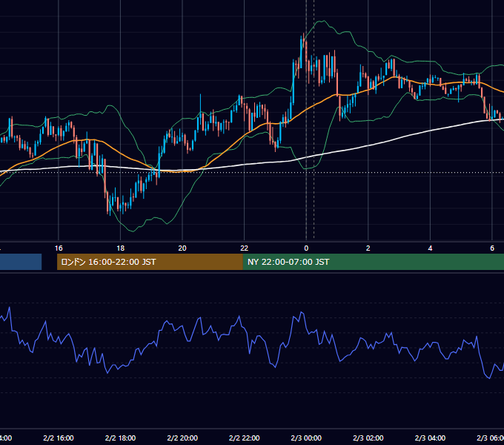This screenshot has width=504, height=445.
Task: Click the 2/3 00:00 date label
Action: (306, 438)
